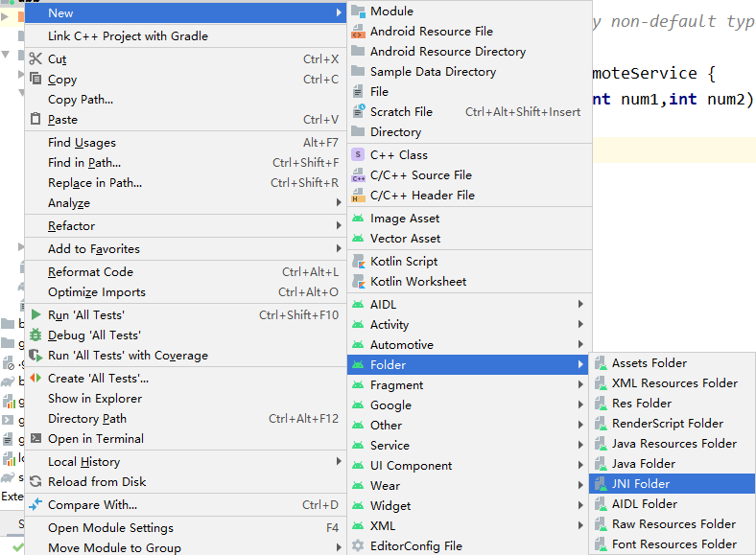Image resolution: width=756 pixels, height=555 pixels.
Task: Choose Raw Resources Folder
Action: point(673,524)
